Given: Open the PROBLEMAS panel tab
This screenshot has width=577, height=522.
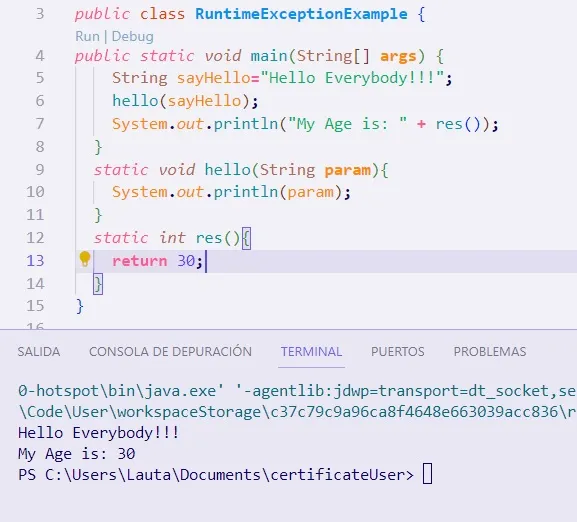Looking at the screenshot, I should [x=490, y=352].
